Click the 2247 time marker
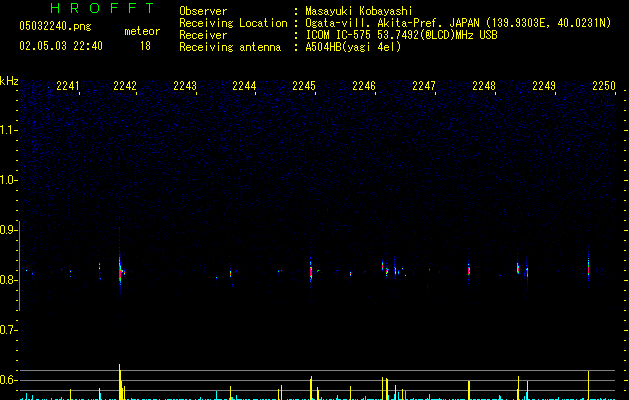This screenshot has width=629, height=400. click(x=424, y=86)
